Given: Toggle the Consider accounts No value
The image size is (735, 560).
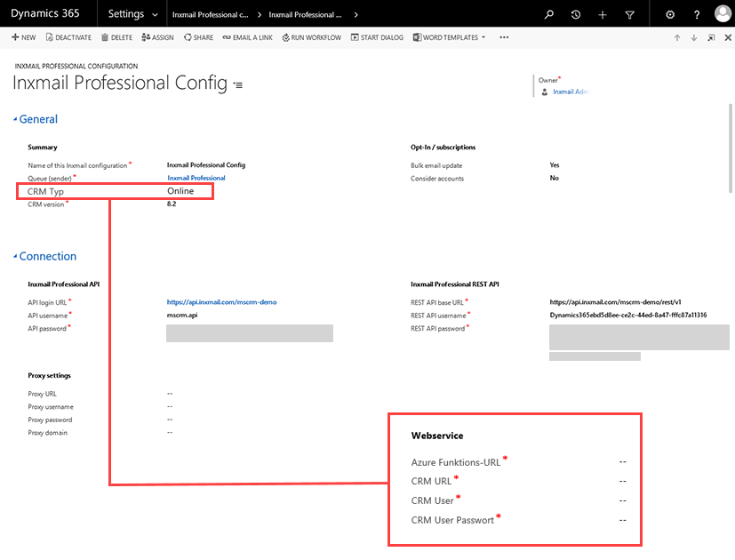Looking at the screenshot, I should [x=554, y=178].
